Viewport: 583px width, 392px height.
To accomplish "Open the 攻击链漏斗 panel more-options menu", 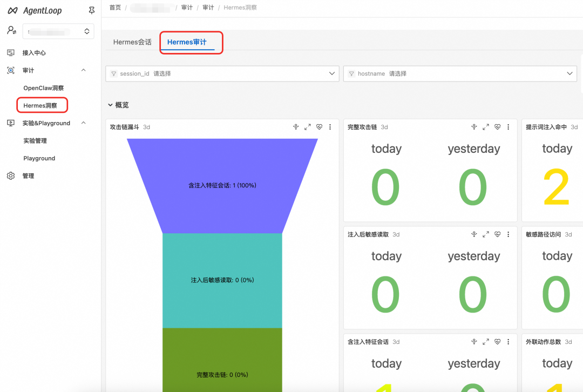I will 330,127.
